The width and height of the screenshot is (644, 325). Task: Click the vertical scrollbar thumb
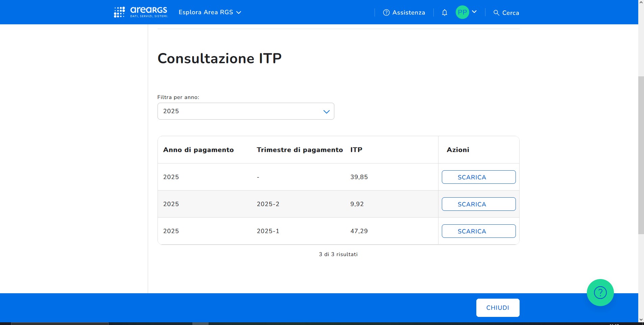[x=641, y=155]
